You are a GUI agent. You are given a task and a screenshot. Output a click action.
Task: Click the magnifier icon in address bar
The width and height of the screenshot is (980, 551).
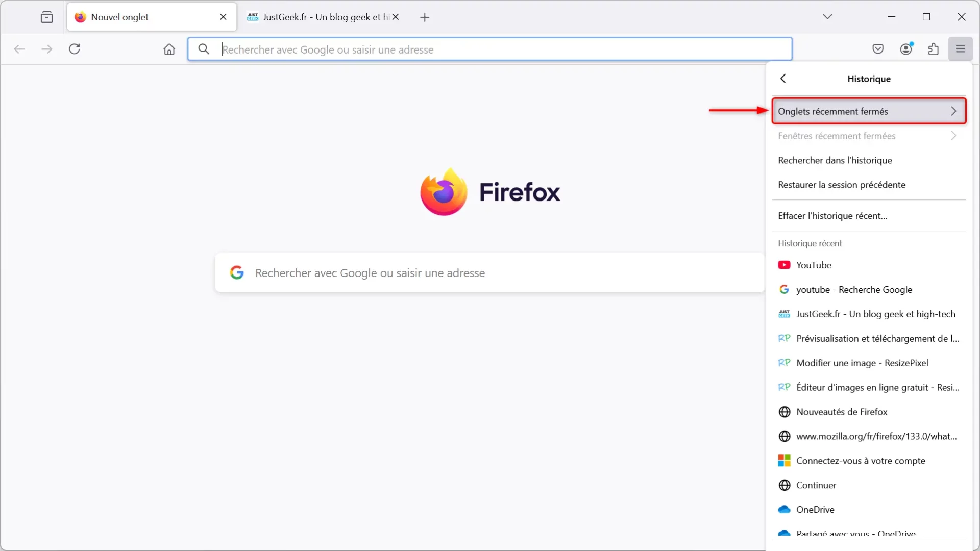pos(204,49)
